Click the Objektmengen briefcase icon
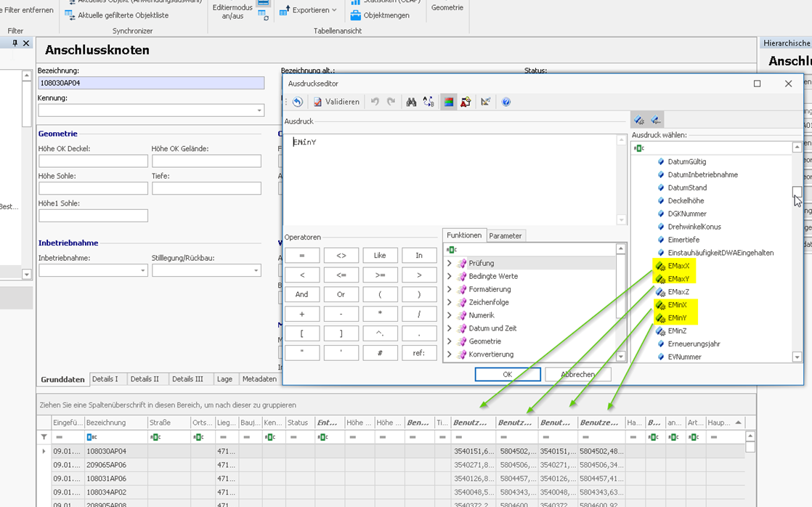This screenshot has width=812, height=507. coord(356,15)
